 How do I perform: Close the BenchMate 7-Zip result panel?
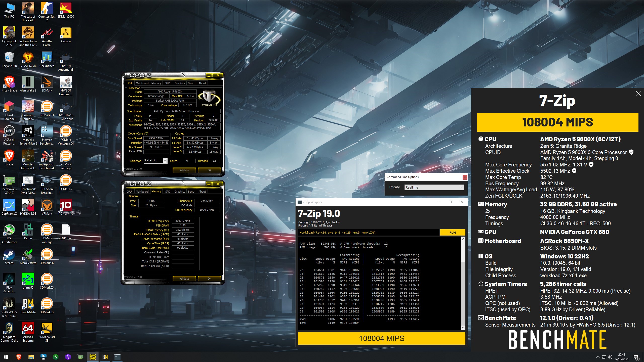[x=638, y=94]
